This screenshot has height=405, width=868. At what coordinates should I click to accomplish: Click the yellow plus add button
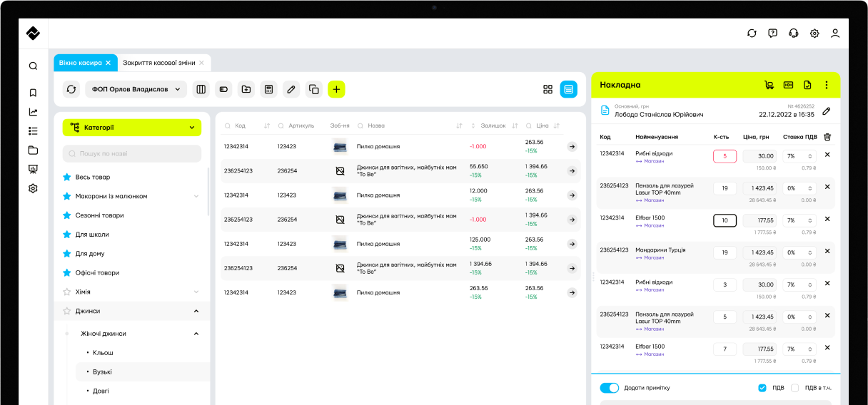coord(336,89)
